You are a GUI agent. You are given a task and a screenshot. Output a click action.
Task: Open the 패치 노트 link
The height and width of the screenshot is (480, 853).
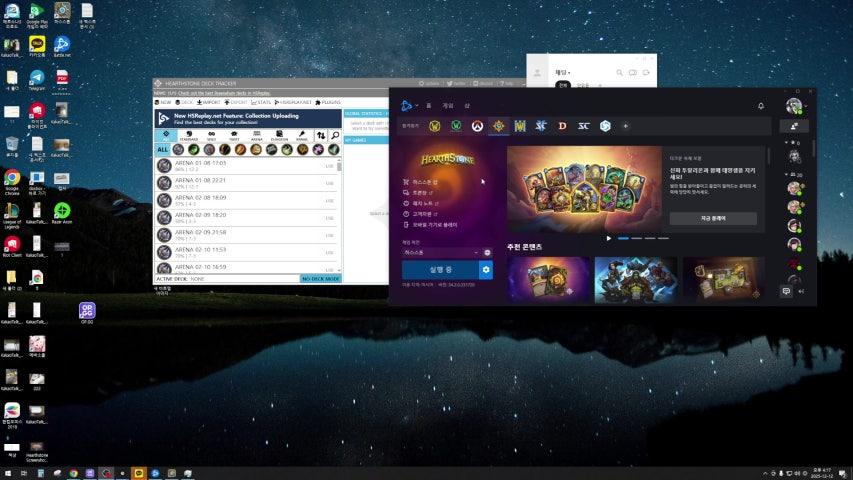(421, 204)
